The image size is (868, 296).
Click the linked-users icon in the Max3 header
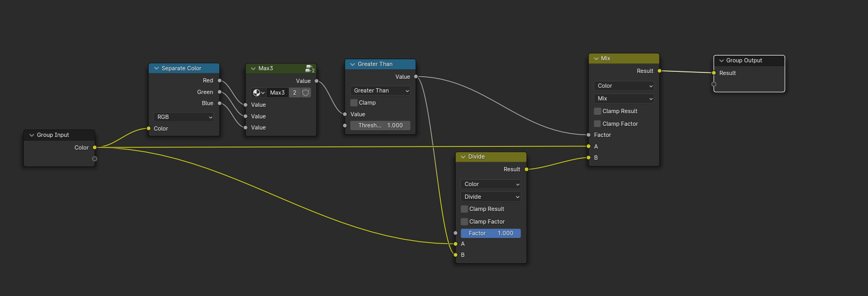coord(309,69)
